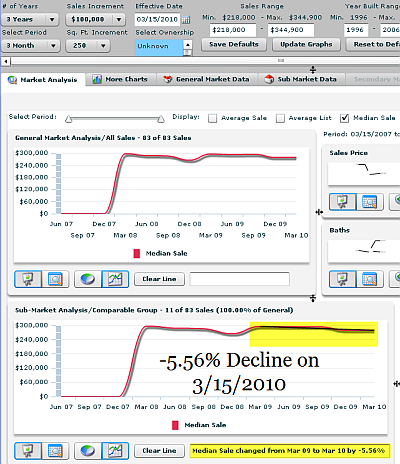Click the magnifier zoom icon under General Market Analysis
The height and width of the screenshot is (464, 400).
(x=55, y=279)
